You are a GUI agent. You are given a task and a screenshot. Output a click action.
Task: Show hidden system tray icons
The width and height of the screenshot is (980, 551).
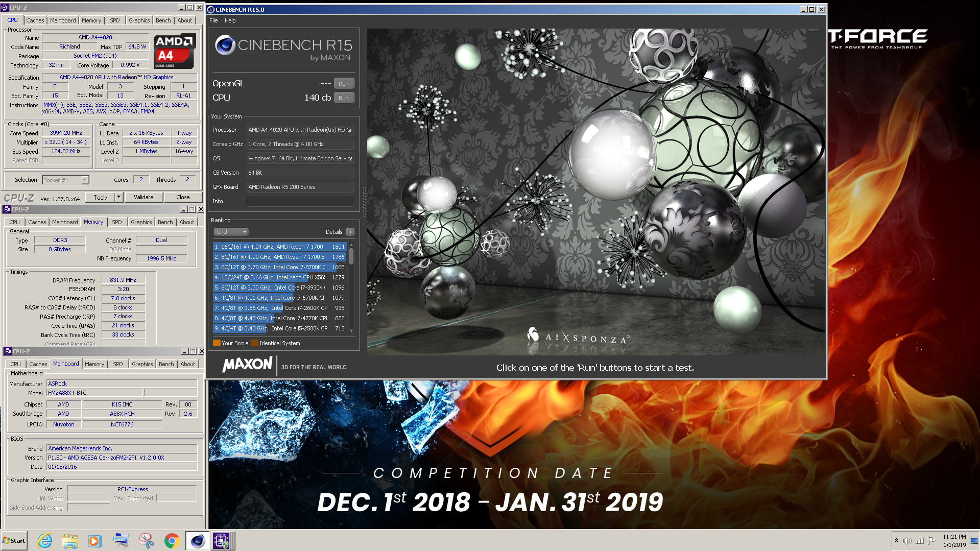coord(896,540)
